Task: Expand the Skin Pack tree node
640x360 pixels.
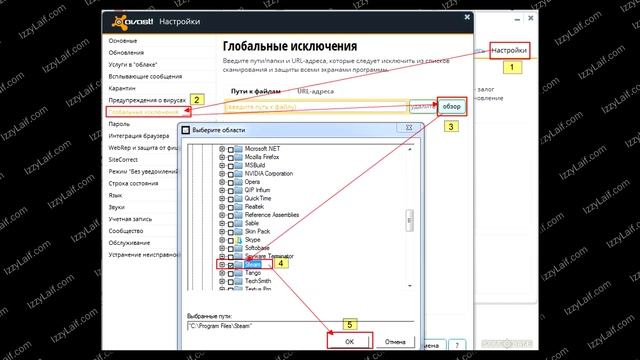Action: [222, 231]
